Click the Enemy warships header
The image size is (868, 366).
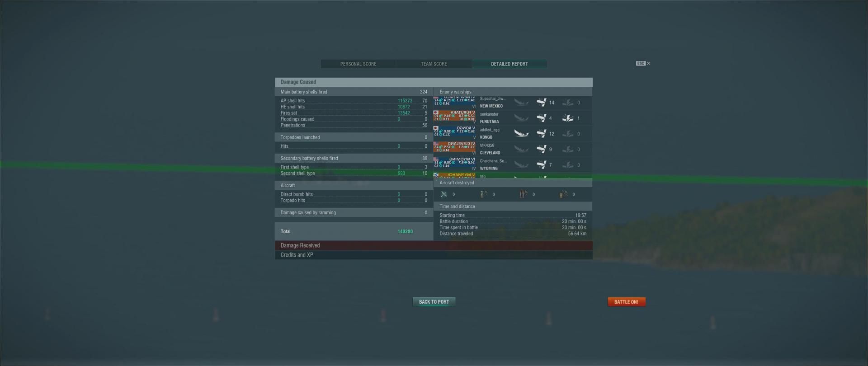513,92
